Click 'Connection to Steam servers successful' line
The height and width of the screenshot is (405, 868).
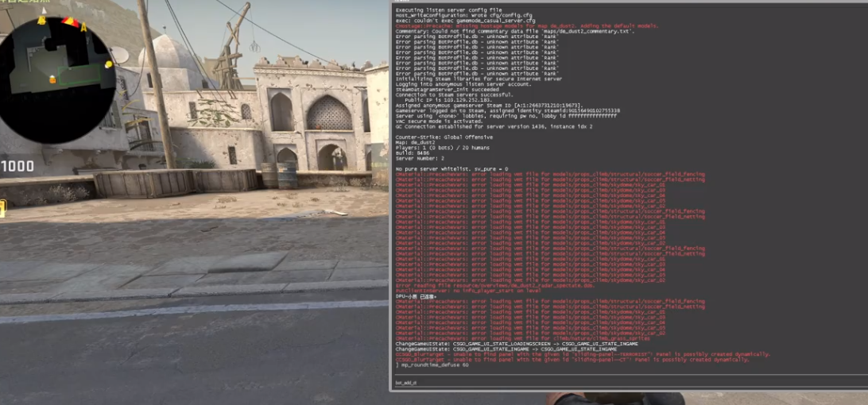coord(454,94)
